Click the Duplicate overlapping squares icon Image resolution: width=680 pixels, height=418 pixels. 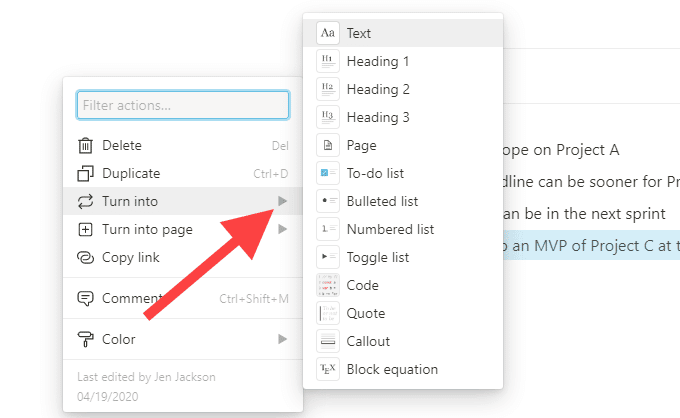(85, 173)
